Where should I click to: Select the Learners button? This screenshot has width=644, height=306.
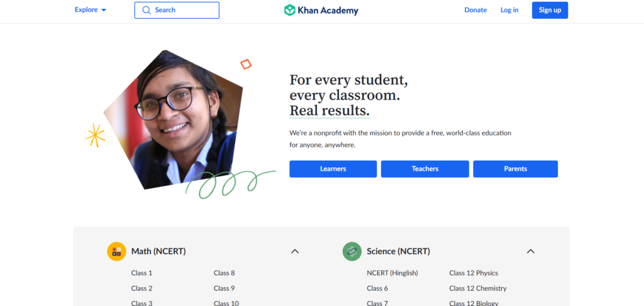pos(333,169)
